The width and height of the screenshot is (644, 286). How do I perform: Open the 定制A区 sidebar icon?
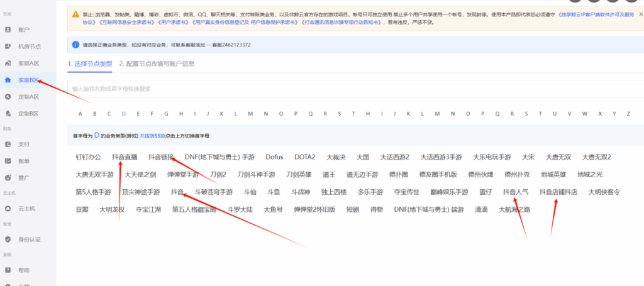click(x=8, y=97)
